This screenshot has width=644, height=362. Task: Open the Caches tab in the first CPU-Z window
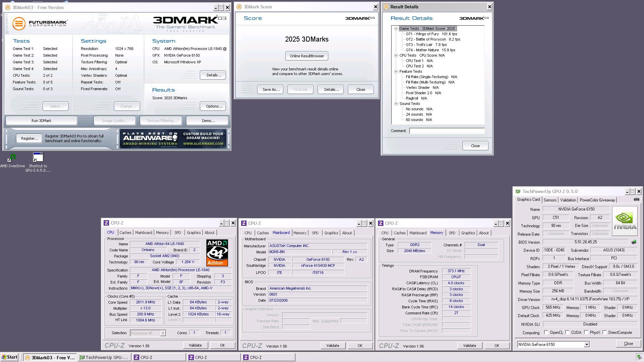125,233
